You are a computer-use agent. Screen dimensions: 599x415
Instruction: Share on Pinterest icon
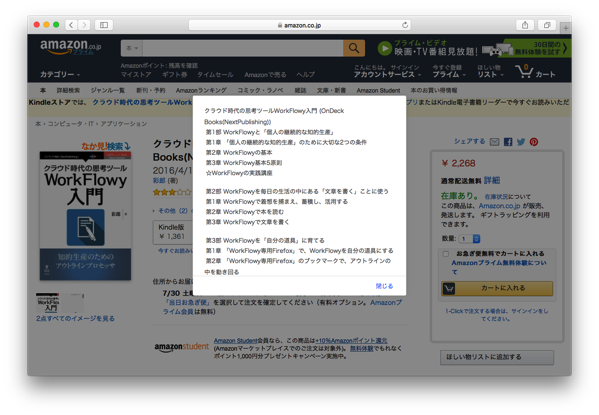click(534, 142)
